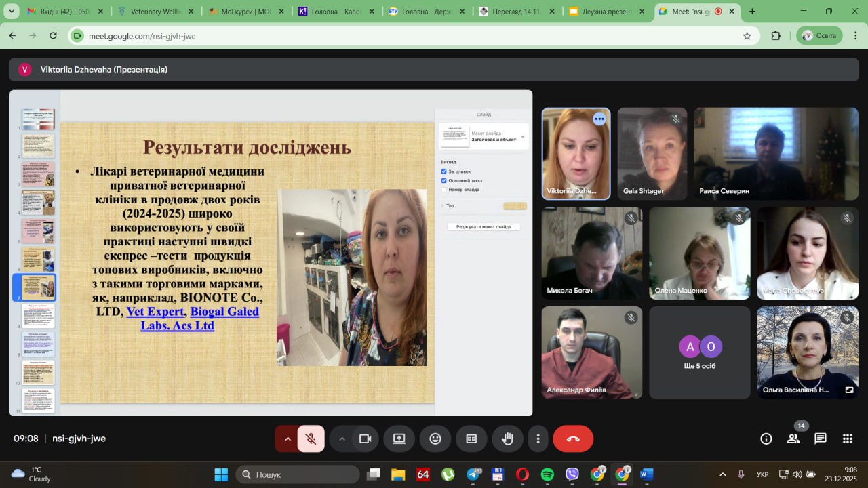Unmute the microphone in the call controls
Image resolution: width=868 pixels, height=488 pixels.
point(311,439)
